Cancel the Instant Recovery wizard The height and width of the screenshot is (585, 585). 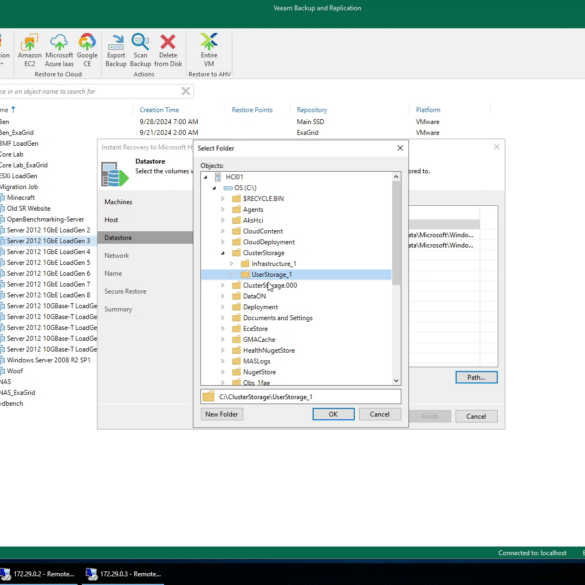476,416
